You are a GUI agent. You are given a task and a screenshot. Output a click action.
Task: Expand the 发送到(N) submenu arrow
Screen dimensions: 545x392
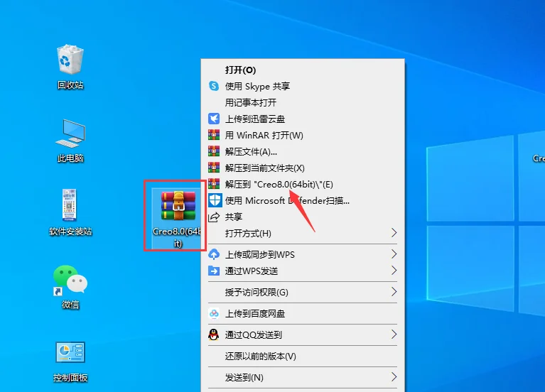[x=394, y=376]
